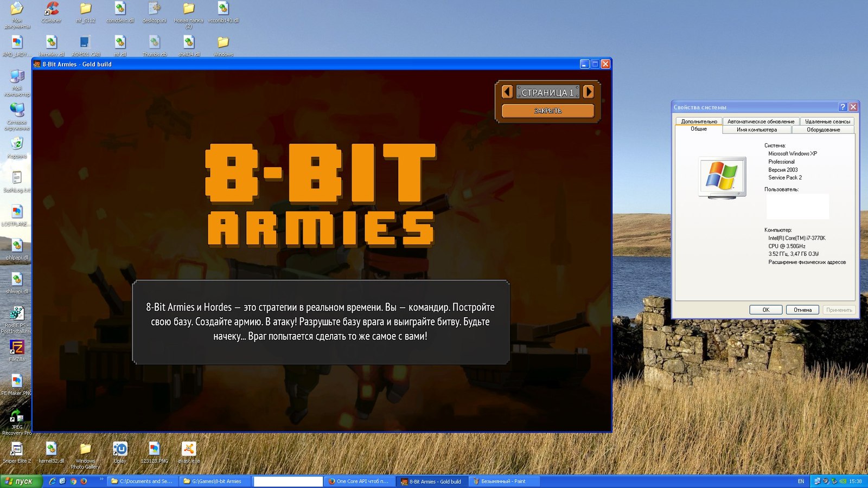This screenshot has width=868, height=488.
Task: Click the next page arrow beside СТРАНИЦА 1
Action: (x=590, y=91)
